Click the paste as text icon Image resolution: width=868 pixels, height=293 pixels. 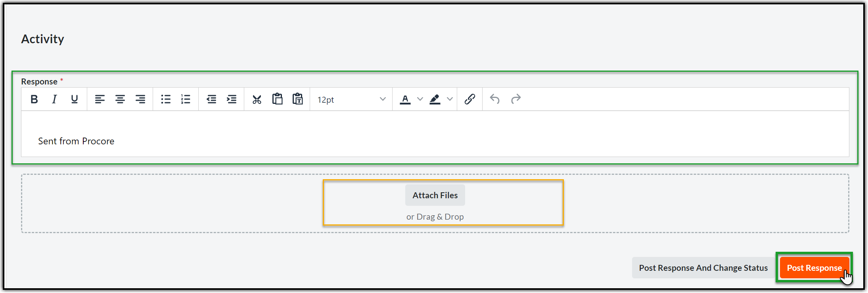298,99
